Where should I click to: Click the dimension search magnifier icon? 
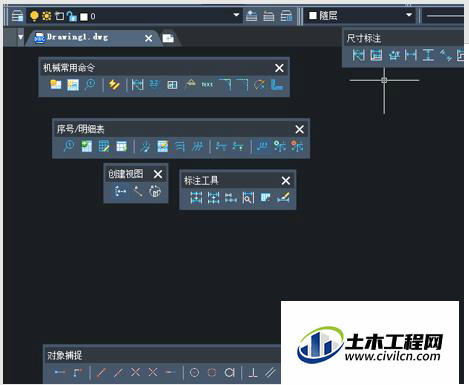pos(248,198)
